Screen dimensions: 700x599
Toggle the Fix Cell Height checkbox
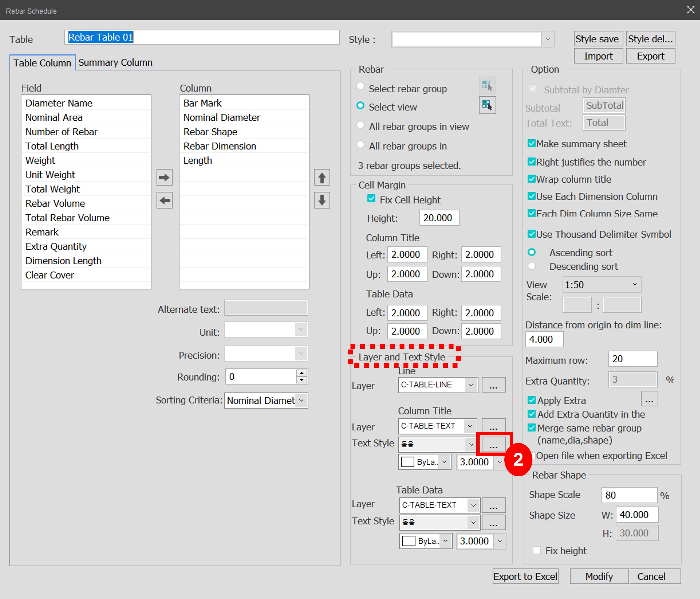(371, 199)
